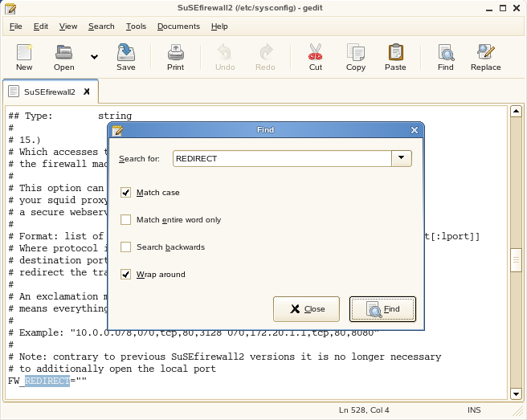Enable Match entire word only
This screenshot has width=527, height=420.
pos(125,220)
